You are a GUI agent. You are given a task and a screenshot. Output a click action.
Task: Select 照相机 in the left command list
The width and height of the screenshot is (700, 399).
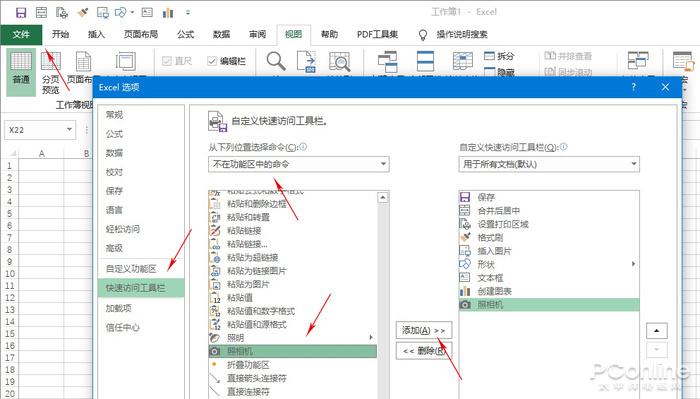(293, 351)
